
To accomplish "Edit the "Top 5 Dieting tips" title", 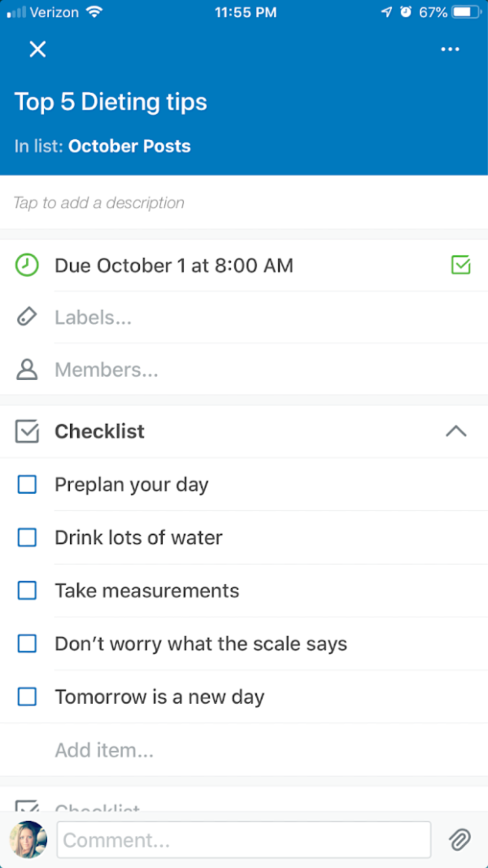I will 111,102.
